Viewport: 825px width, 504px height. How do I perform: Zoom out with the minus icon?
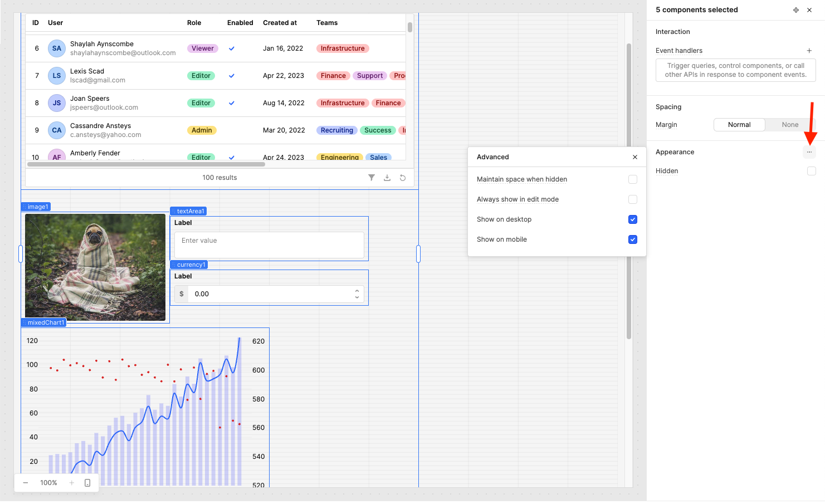(26, 483)
